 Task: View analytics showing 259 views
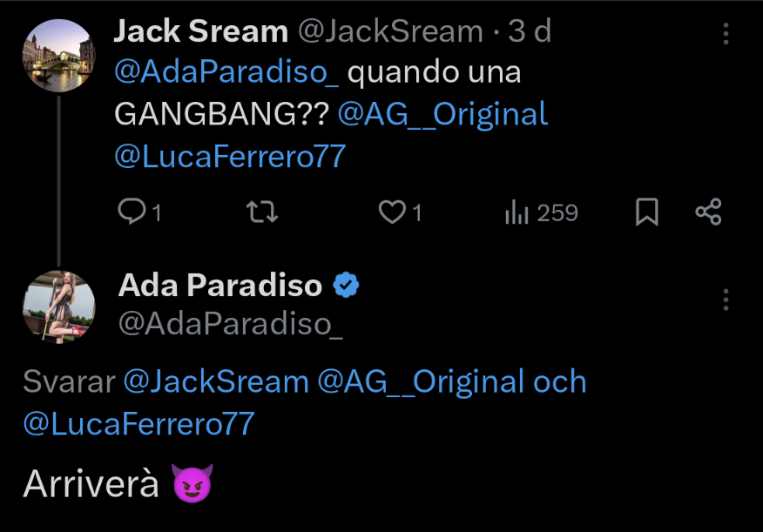pos(542,212)
